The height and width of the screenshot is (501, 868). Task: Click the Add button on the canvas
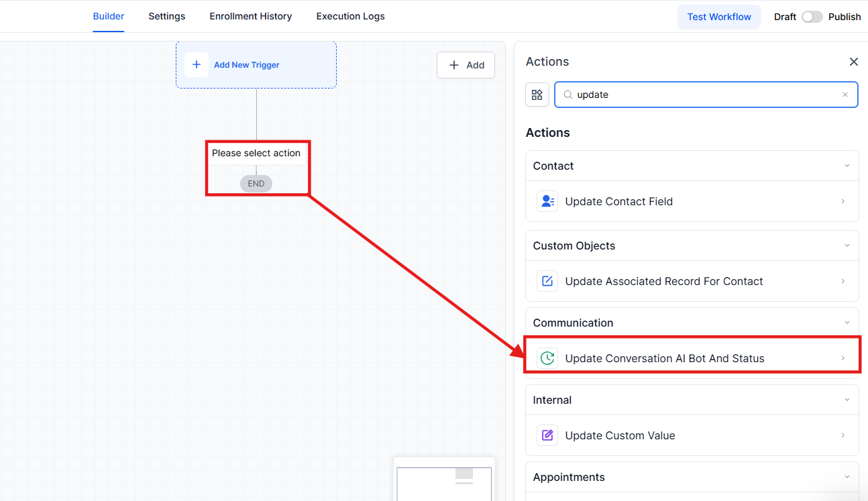click(466, 65)
